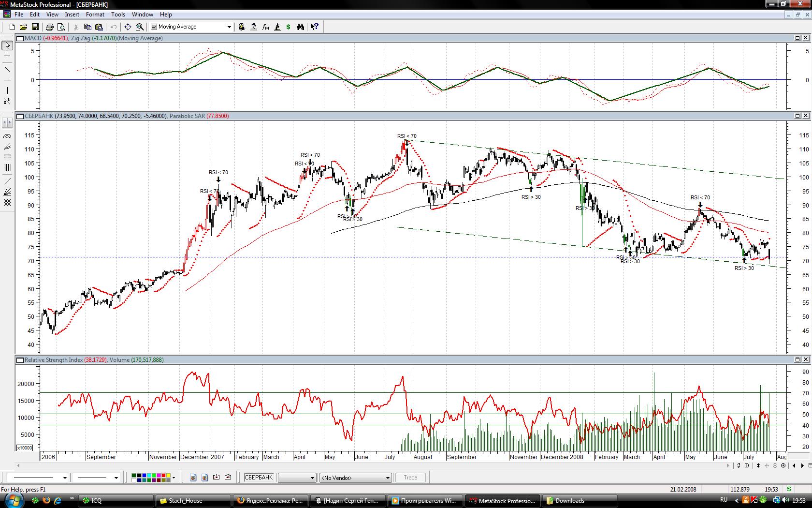The image size is (812, 508).
Task: Close the Relative Strength Index pane
Action: (x=806, y=359)
